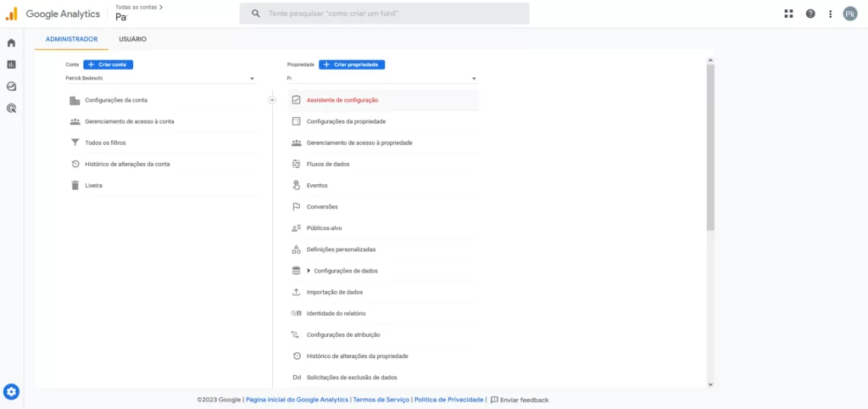The width and height of the screenshot is (868, 409).
Task: Select the ADMINISTRADOR tab
Action: coord(71,39)
